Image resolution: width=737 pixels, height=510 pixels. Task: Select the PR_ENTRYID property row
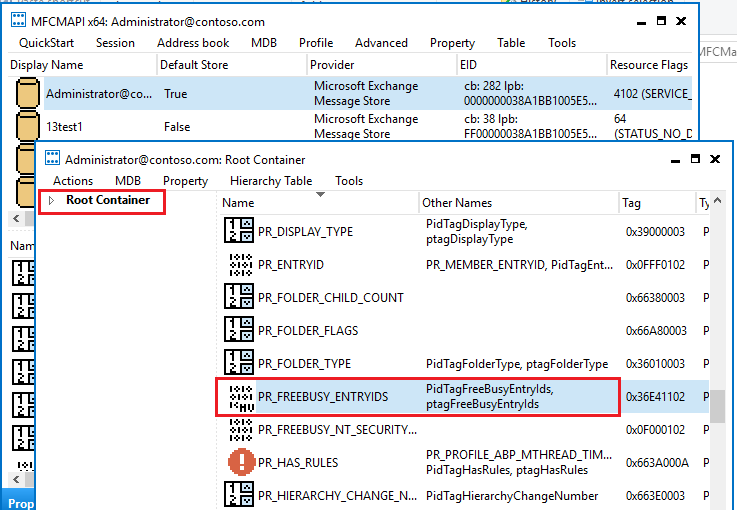coord(464,265)
